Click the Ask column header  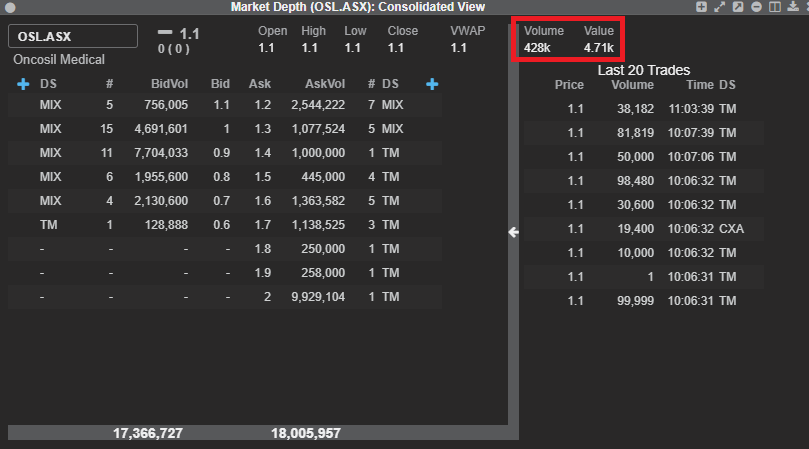[x=260, y=84]
